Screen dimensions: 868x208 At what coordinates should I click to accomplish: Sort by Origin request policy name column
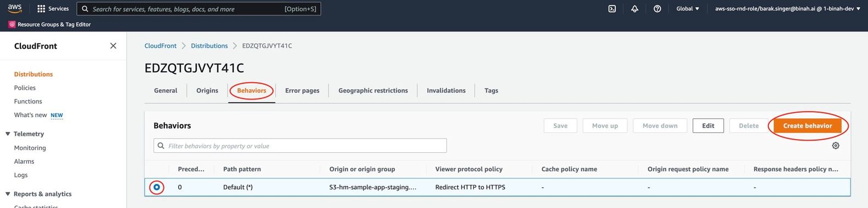688,169
